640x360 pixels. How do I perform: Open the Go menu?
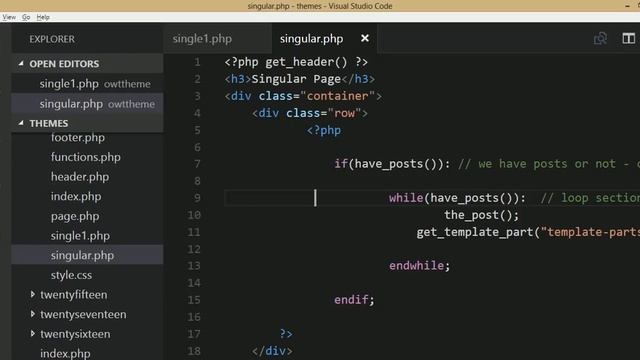click(x=26, y=17)
